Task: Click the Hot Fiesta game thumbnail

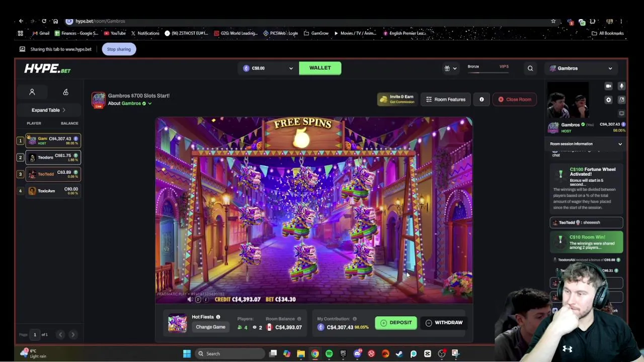Action: tap(177, 323)
